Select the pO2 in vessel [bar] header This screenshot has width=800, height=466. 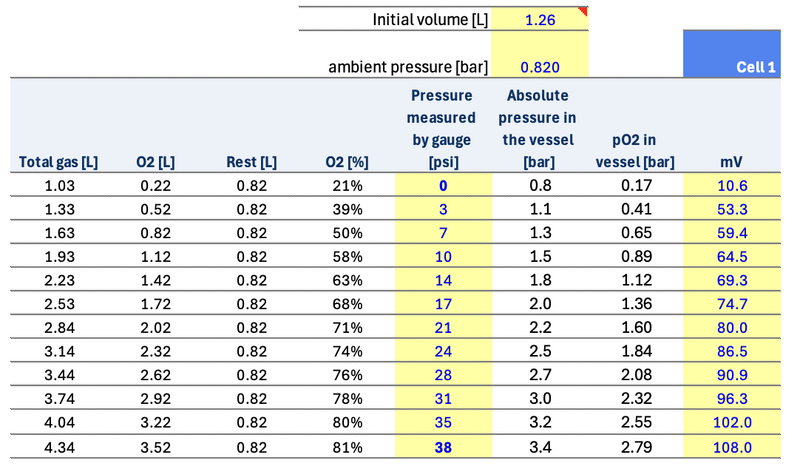pos(634,150)
